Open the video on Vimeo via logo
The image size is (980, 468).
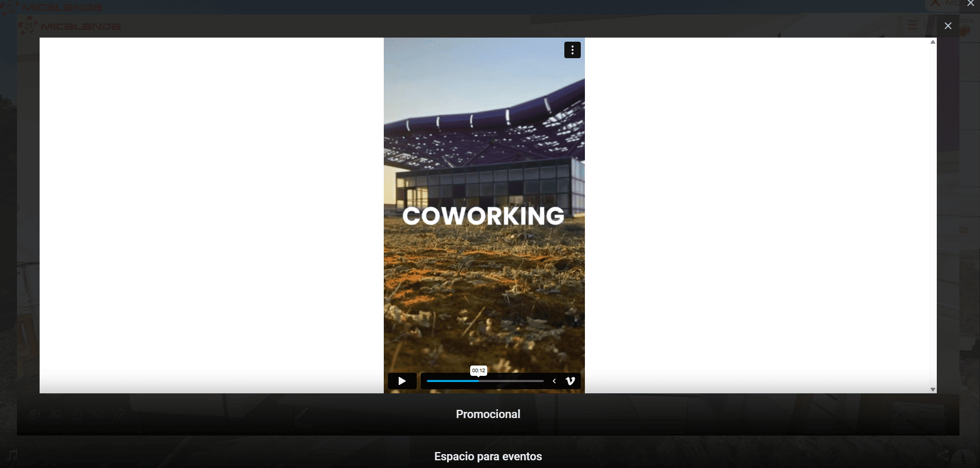[x=570, y=381]
